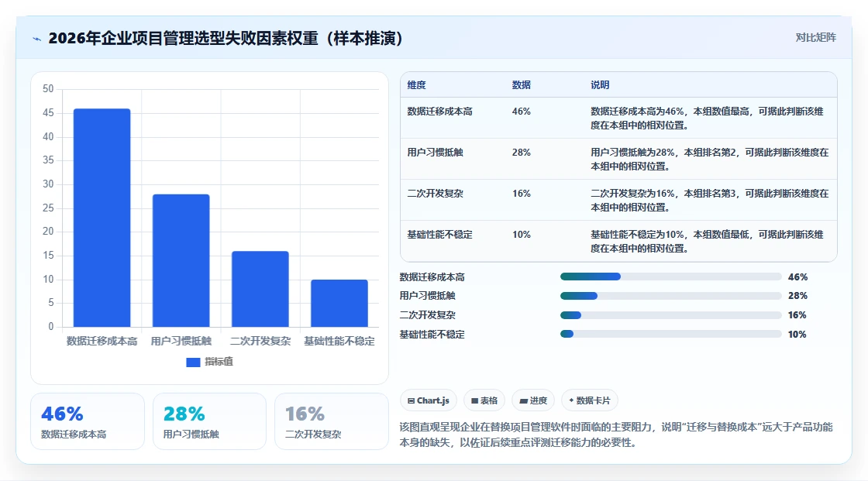
Task: Click the 数据 column header
Action: click(521, 84)
